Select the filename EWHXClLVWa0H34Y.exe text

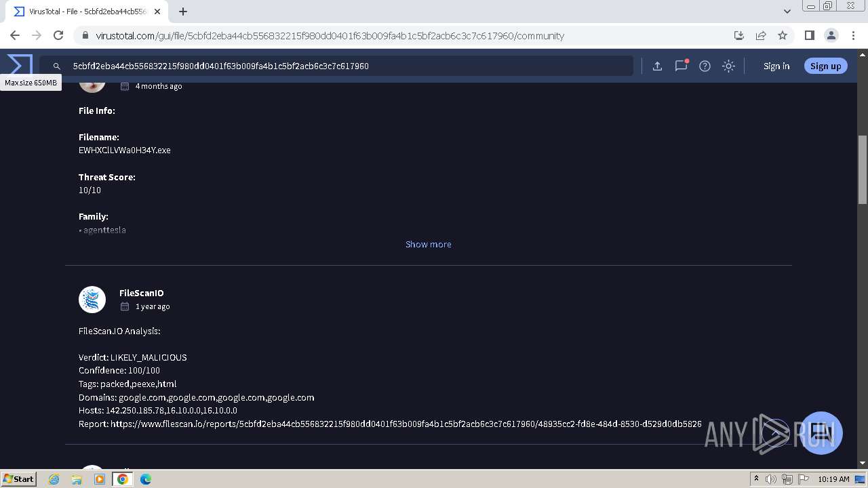[125, 150]
